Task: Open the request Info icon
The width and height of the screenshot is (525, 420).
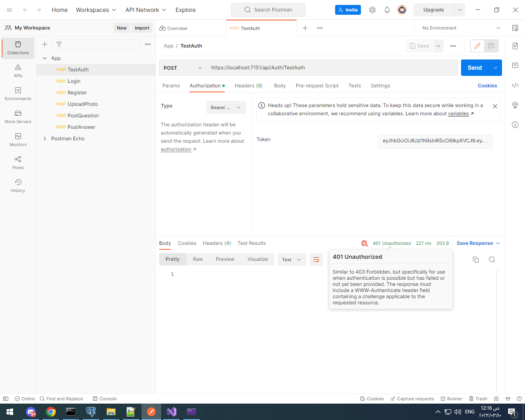Action: pyautogui.click(x=515, y=125)
